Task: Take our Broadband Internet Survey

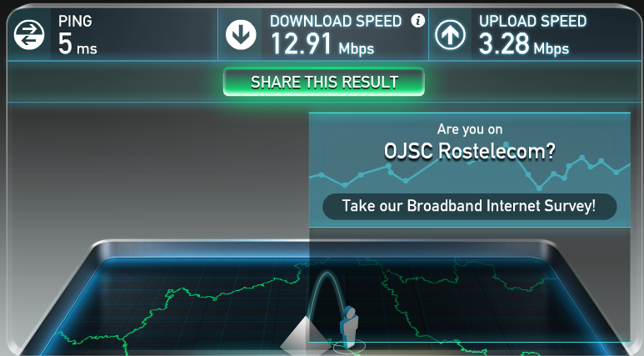Action: (x=469, y=206)
